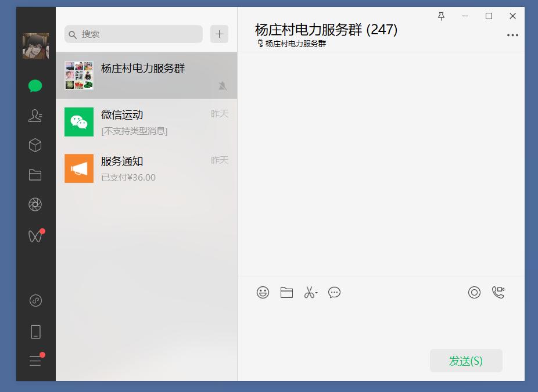Open the Contacts list in the sidebar
The width and height of the screenshot is (538, 392).
click(x=35, y=116)
